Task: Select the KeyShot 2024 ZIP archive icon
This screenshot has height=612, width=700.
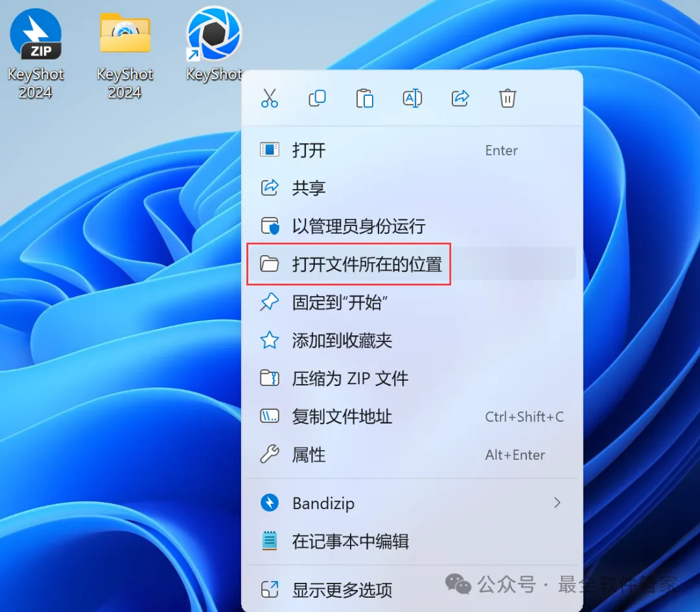Action: pyautogui.click(x=36, y=54)
